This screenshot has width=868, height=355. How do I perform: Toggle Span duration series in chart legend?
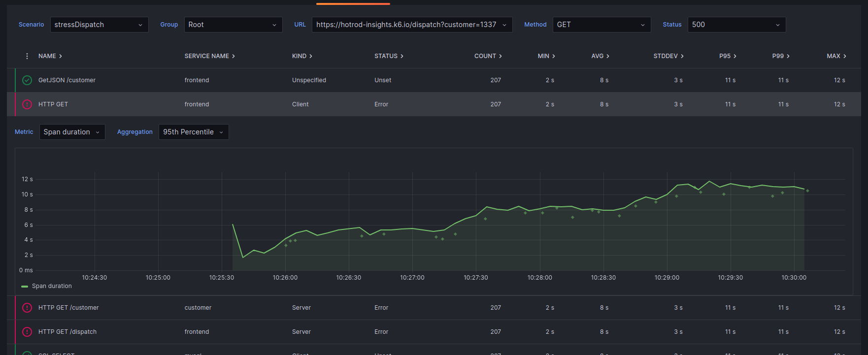[51, 286]
